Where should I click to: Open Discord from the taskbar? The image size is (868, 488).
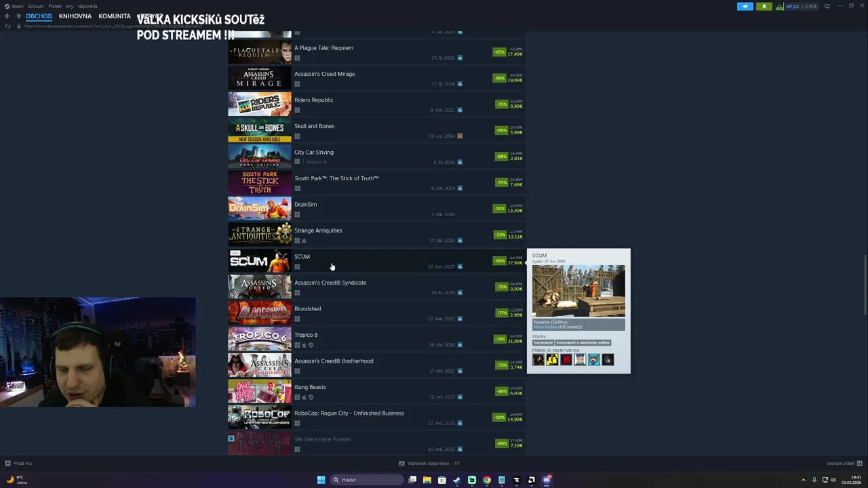547,480
